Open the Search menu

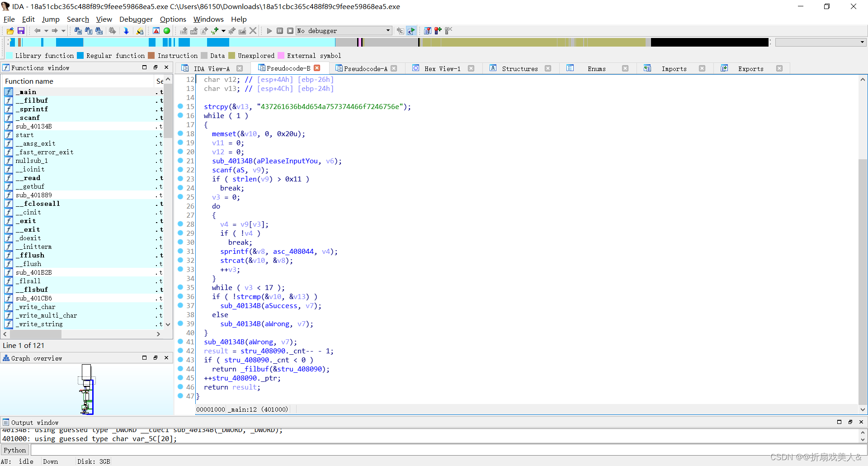[x=78, y=19]
